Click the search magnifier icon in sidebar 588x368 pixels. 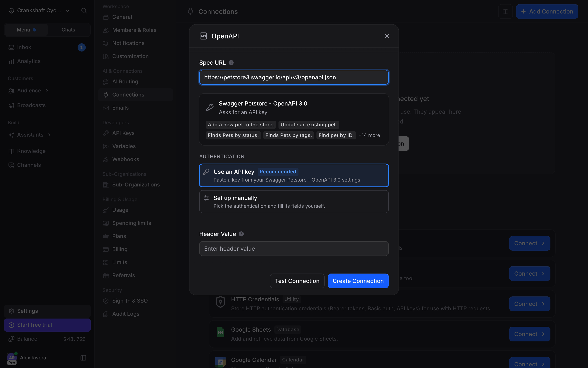click(84, 10)
